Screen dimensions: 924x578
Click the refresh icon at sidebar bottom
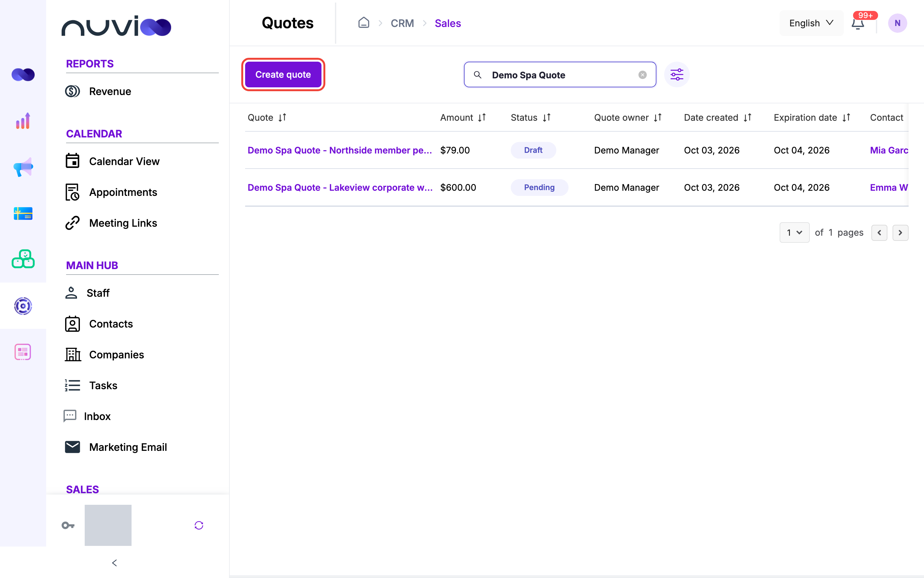[199, 525]
